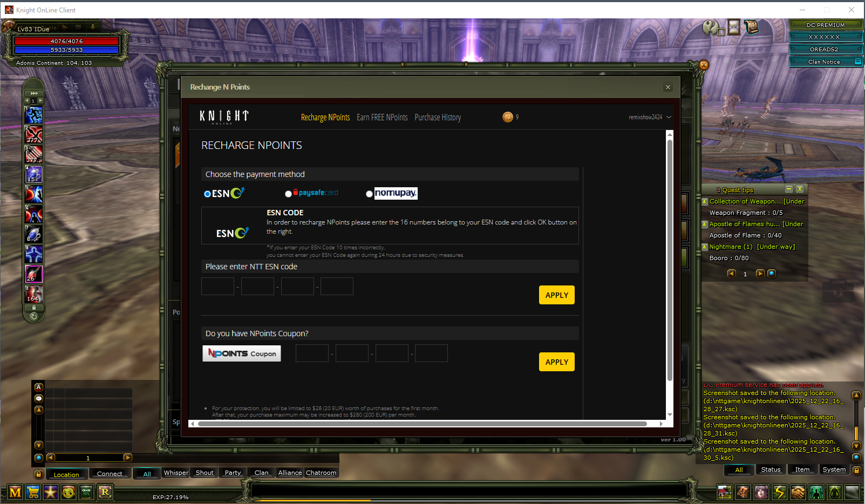Screen dimensions: 865x504
Task: Click the handshake trade icon
Action: coord(798,492)
